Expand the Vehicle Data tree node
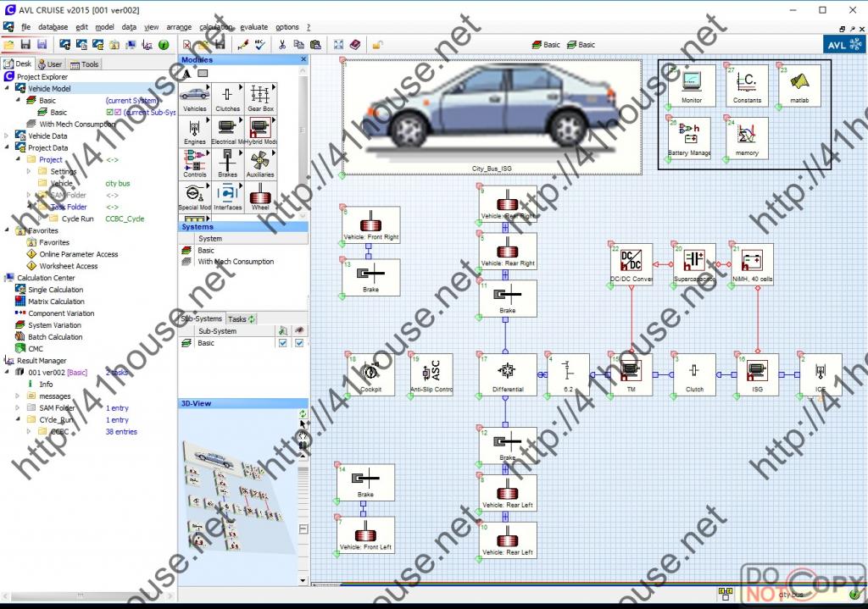Screen dimensions: 868x609 tap(7, 136)
